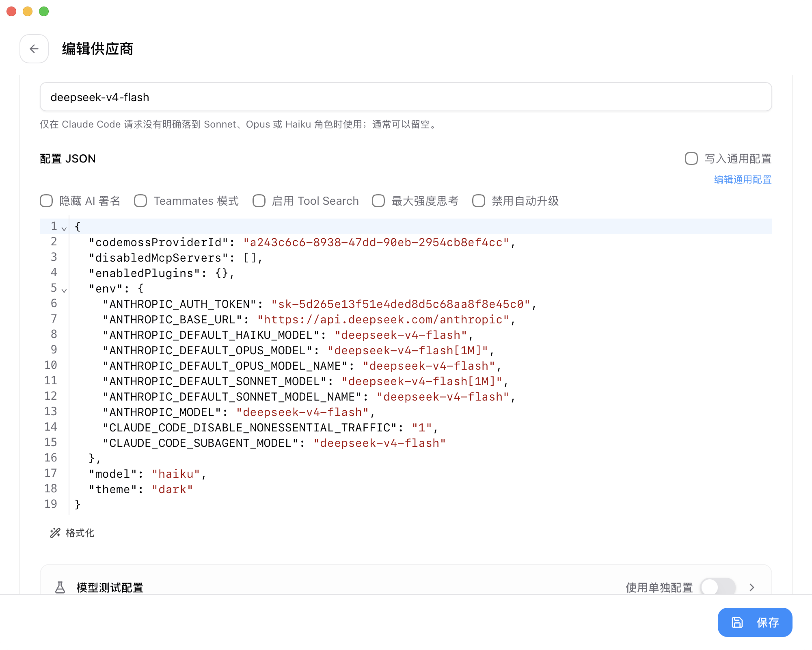The width and height of the screenshot is (812, 650).
Task: Click the closing brace on line 16
Action: click(x=92, y=459)
